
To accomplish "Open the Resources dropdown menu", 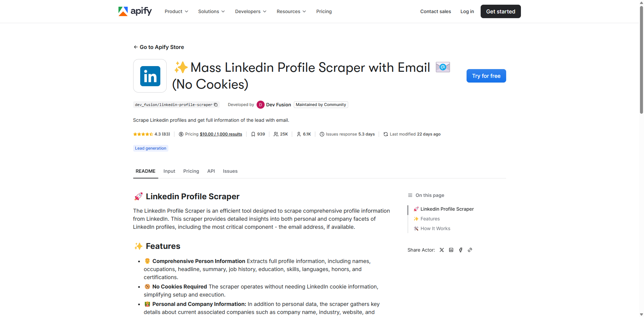I will (x=291, y=11).
